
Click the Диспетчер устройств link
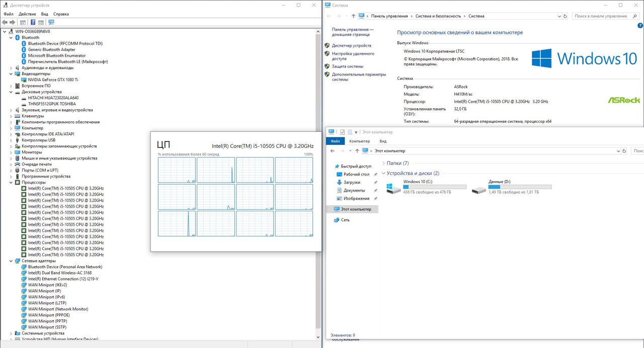pos(351,45)
